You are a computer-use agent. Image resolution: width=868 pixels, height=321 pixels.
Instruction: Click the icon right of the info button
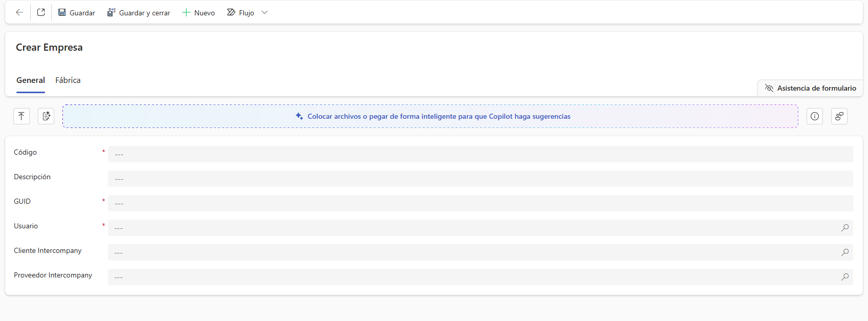click(839, 116)
